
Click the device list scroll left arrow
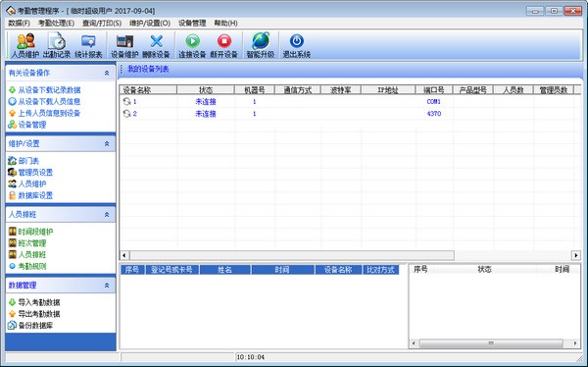click(x=124, y=255)
